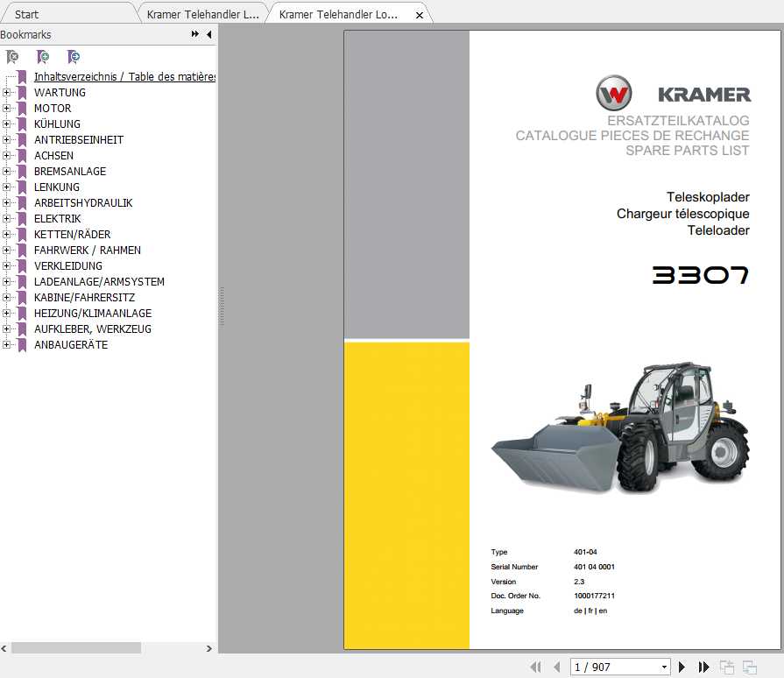
Task: Click the add bookmark icon
Action: (43, 57)
